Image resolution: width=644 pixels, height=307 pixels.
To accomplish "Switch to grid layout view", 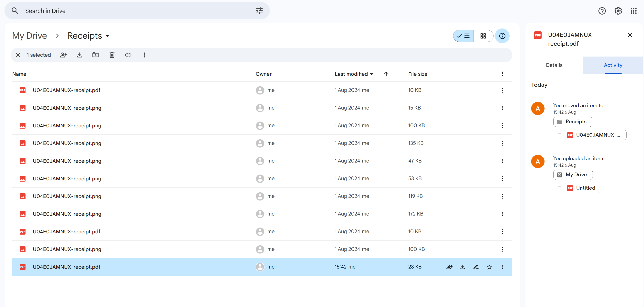I will [483, 36].
